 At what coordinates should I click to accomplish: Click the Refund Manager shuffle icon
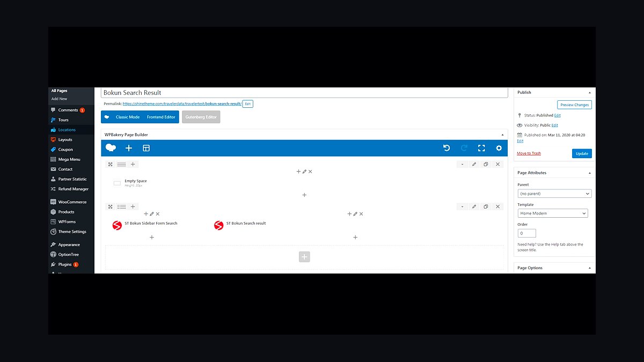pos(53,189)
